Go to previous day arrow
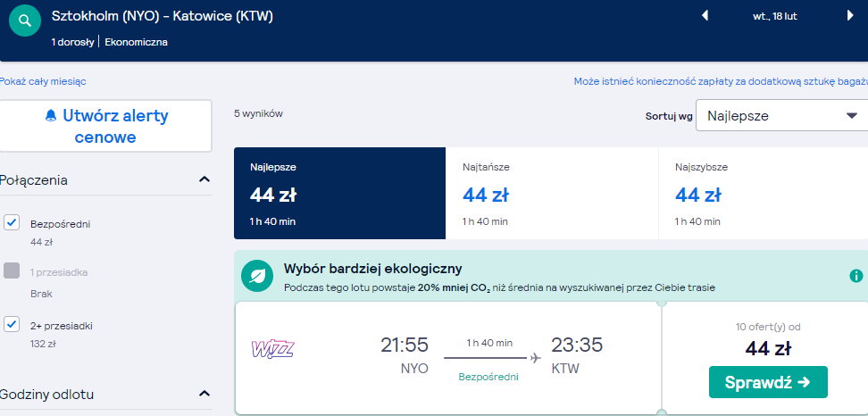Viewport: 868px width, 416px height. click(705, 15)
